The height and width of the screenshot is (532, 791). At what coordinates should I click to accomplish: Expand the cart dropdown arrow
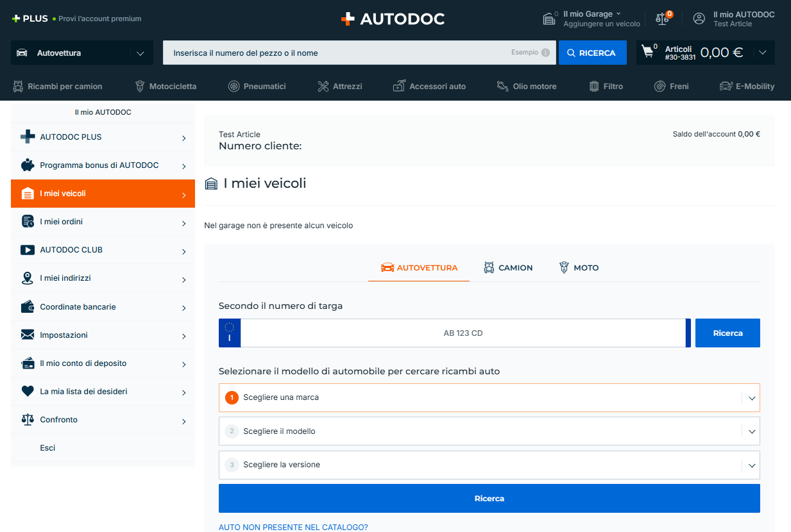(x=762, y=53)
